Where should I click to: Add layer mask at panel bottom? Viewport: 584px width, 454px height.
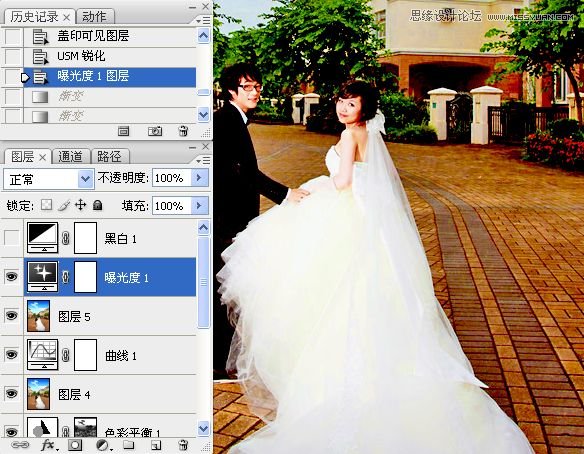[75, 445]
